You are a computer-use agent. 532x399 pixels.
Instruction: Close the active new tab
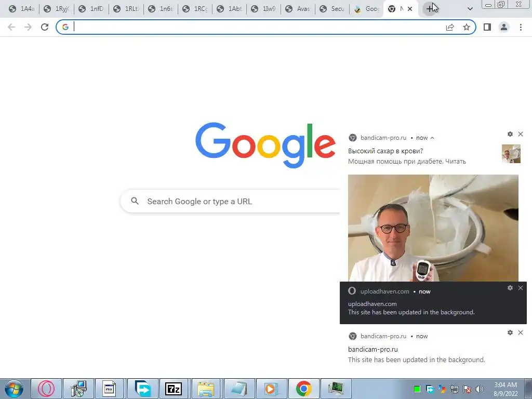(x=410, y=9)
